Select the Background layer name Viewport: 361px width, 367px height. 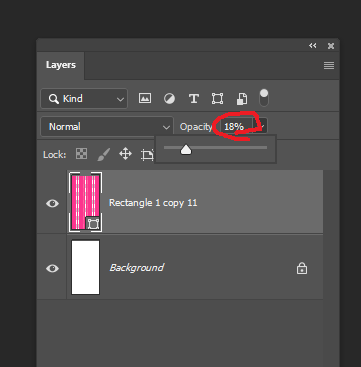pyautogui.click(x=137, y=268)
